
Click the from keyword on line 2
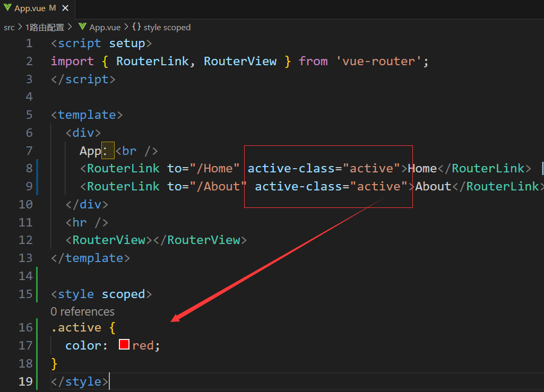pyautogui.click(x=313, y=62)
